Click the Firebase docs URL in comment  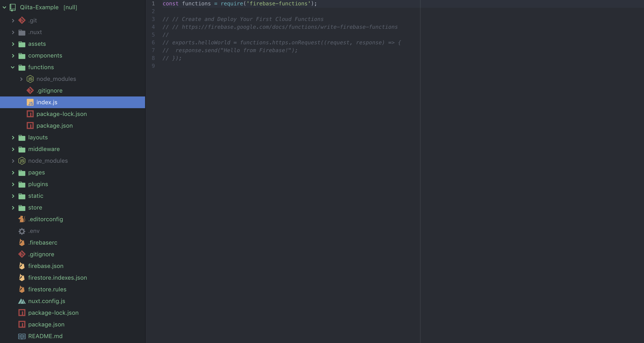[x=289, y=27]
